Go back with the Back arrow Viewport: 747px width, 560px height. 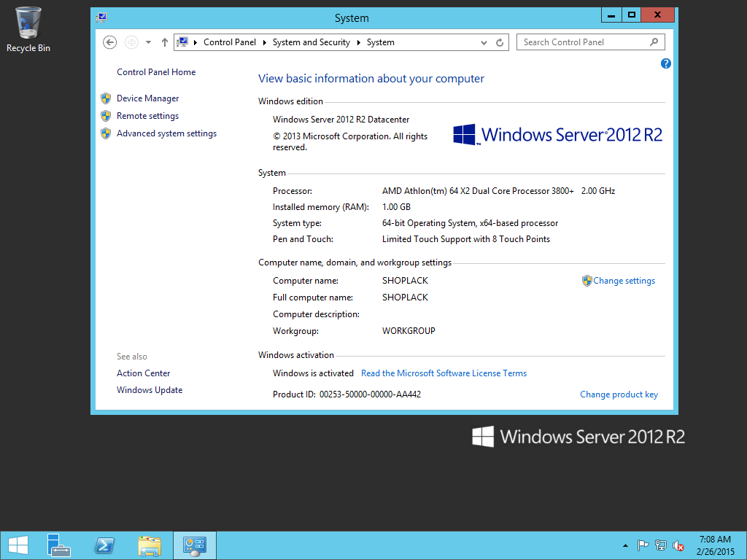[109, 42]
